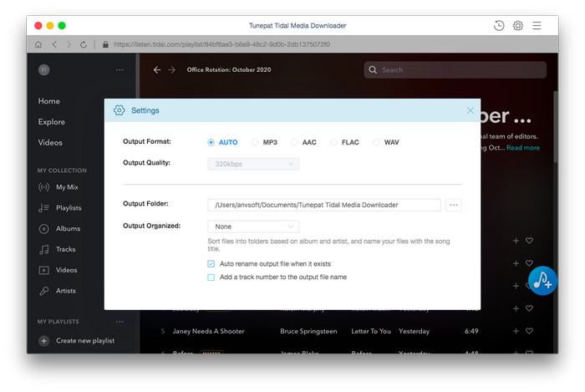Click the Read more link
This screenshot has width=585, height=392.
pos(523,148)
